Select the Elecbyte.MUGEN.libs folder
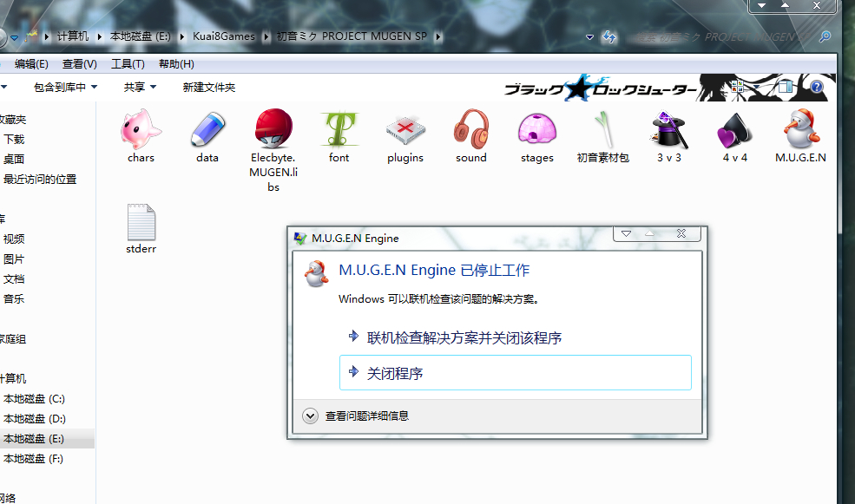This screenshot has width=855, height=504. (x=273, y=150)
